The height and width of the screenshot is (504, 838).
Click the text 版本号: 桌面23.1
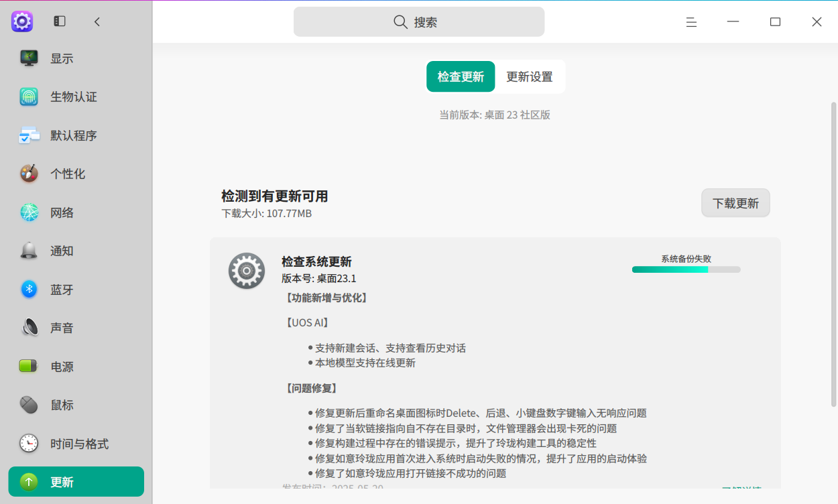click(319, 278)
